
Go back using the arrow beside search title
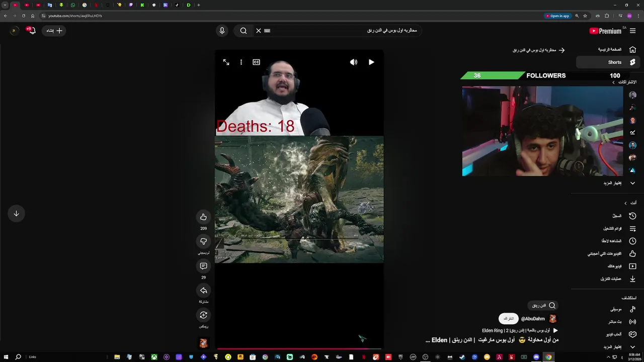tap(561, 50)
